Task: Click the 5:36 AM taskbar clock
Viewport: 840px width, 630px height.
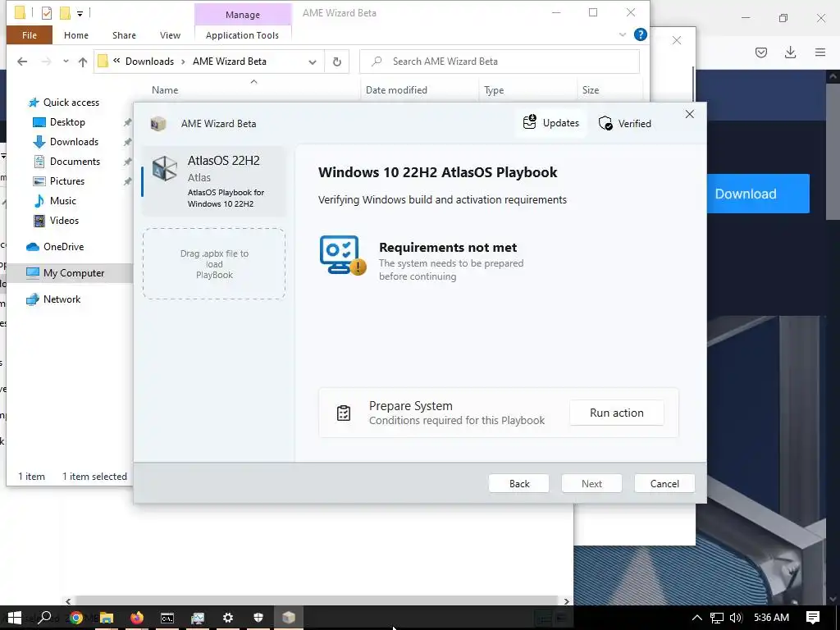Action: click(x=771, y=618)
